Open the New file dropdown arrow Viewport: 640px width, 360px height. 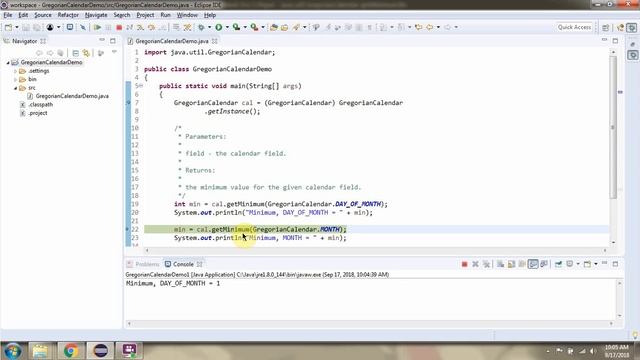pos(17,27)
